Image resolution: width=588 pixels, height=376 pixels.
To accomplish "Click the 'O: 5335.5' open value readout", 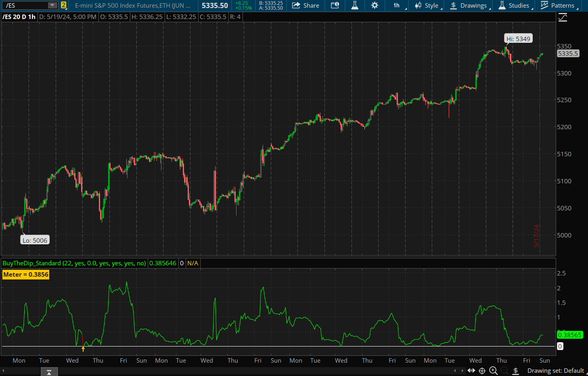I will (x=114, y=17).
